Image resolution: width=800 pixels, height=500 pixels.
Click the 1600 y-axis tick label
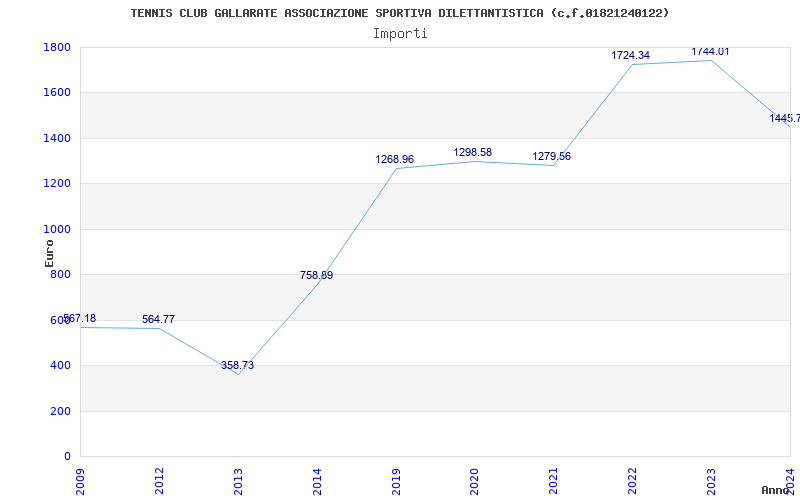click(57, 93)
